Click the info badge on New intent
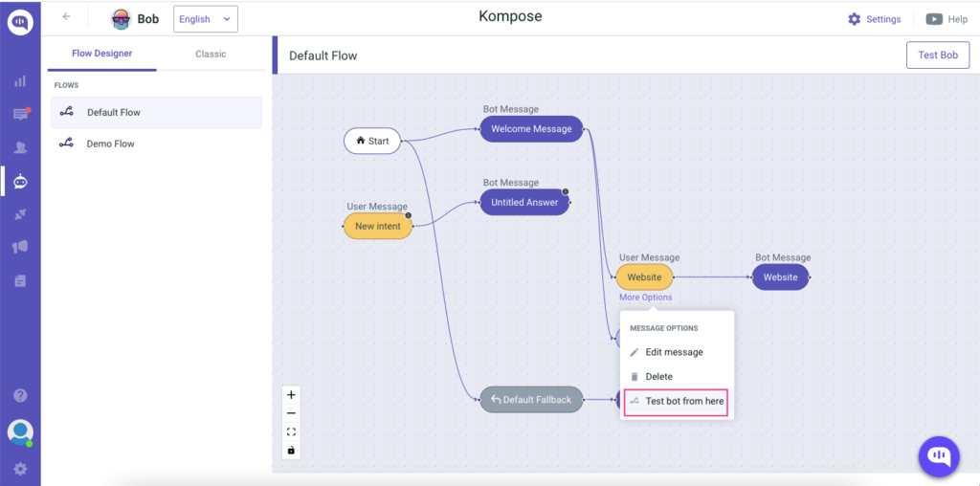980x486 pixels. 408,215
